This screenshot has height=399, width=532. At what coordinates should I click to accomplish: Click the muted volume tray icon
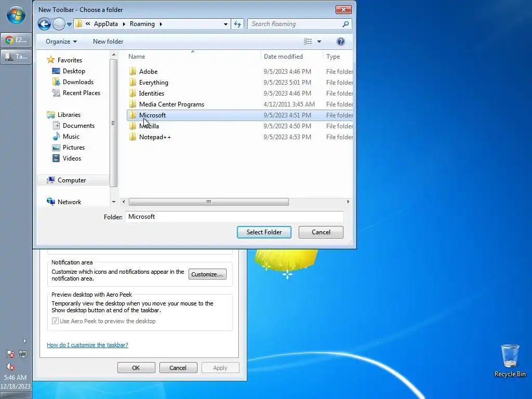pos(10,367)
